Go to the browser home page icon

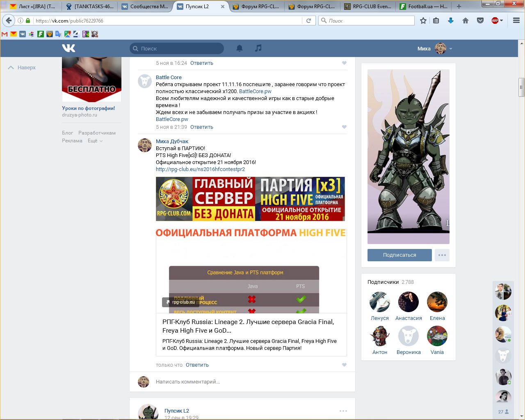click(466, 21)
